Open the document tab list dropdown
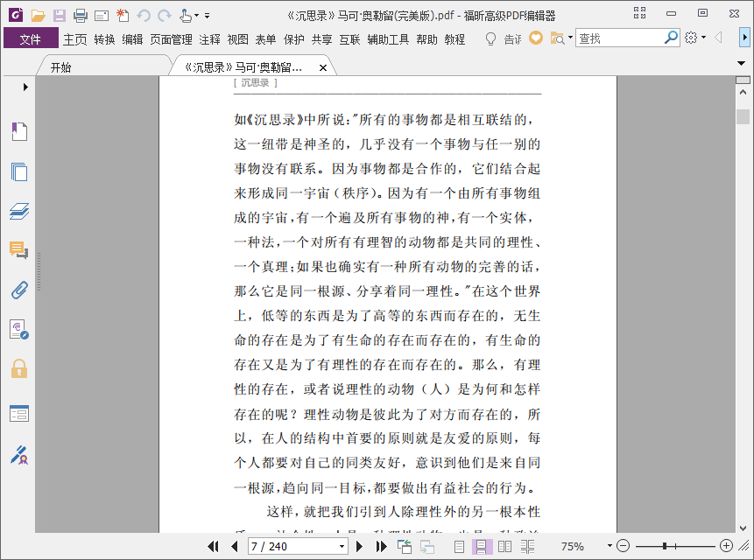Screen dimensions: 754x560 pos(741,63)
